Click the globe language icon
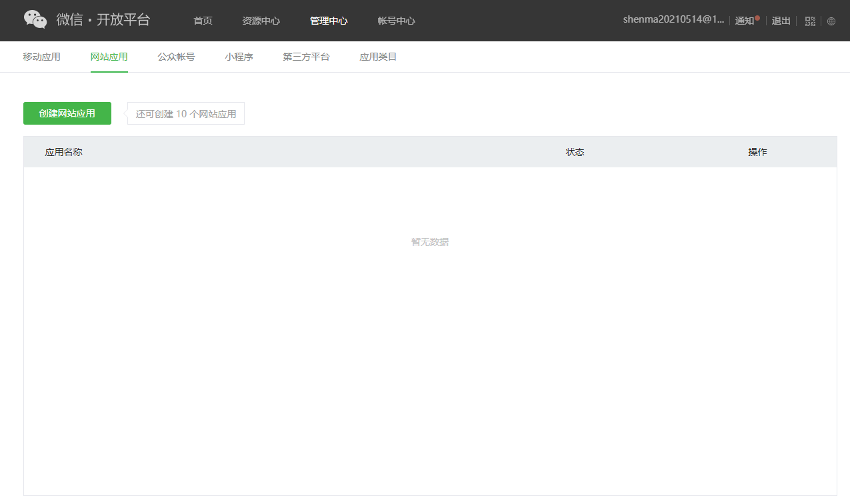 [831, 21]
